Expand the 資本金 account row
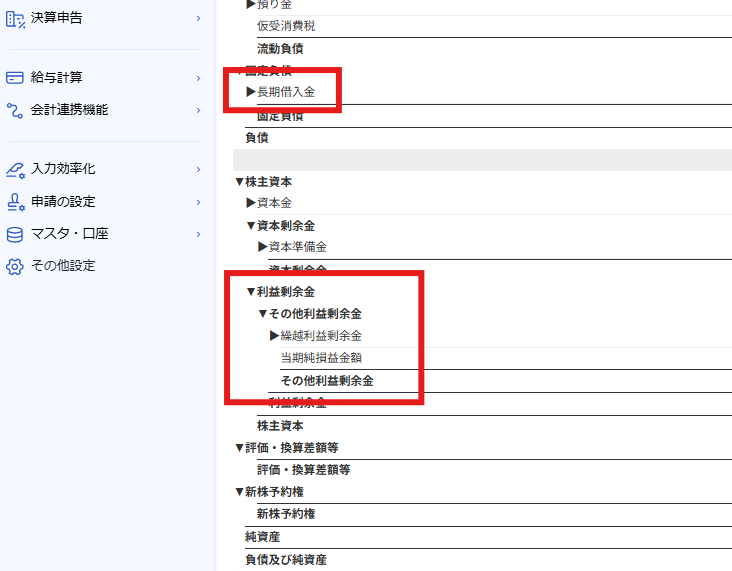The width and height of the screenshot is (732, 571). (x=251, y=203)
